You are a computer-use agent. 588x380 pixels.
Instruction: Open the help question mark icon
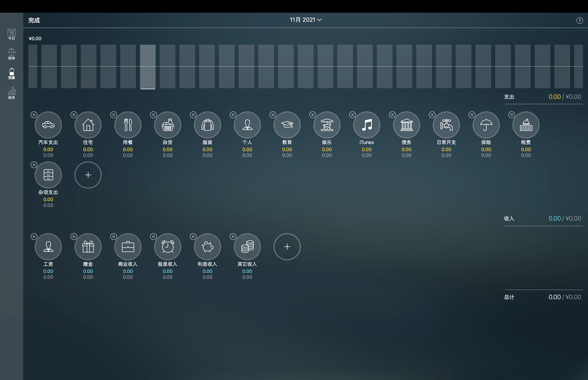click(x=580, y=20)
